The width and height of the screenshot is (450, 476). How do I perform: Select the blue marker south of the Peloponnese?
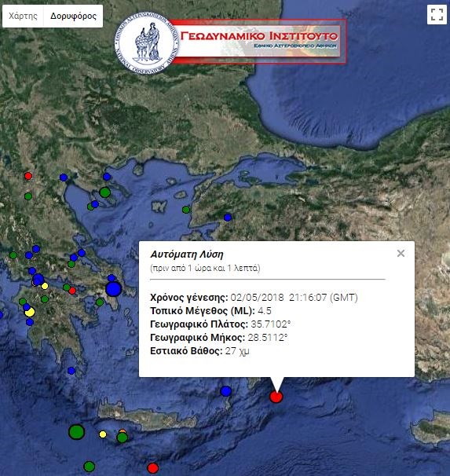pyautogui.click(x=71, y=371)
